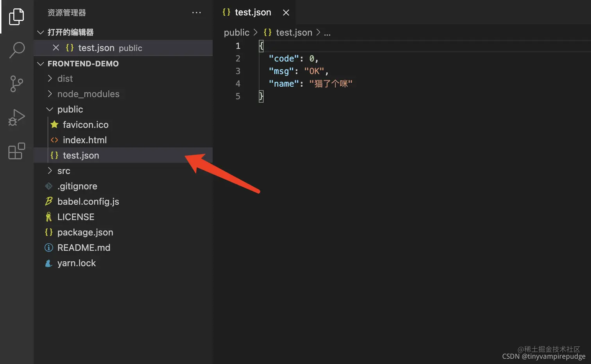The image size is (591, 364).
Task: Collapse the FRONTEND-DEMO folder section
Action: [x=41, y=63]
